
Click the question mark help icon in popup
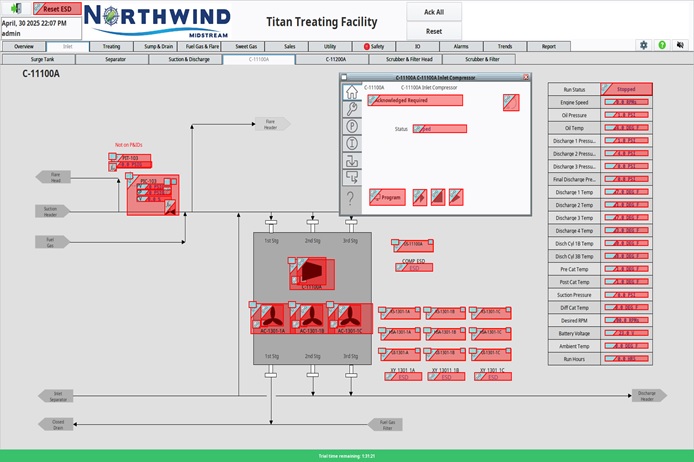pyautogui.click(x=352, y=197)
